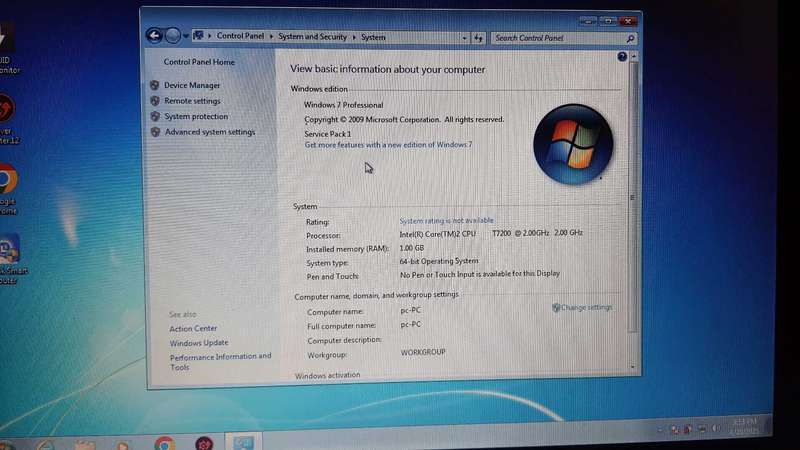
Task: Show hidden tray icons arrow
Action: pos(660,430)
